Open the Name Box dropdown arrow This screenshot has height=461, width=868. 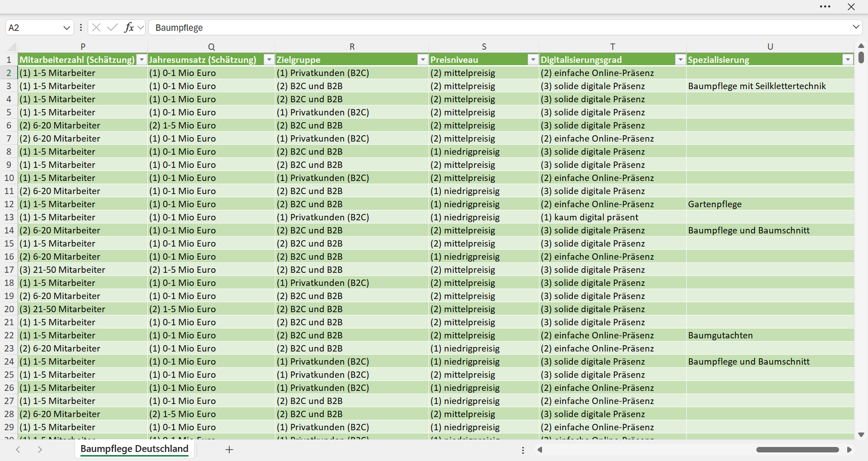click(x=67, y=28)
